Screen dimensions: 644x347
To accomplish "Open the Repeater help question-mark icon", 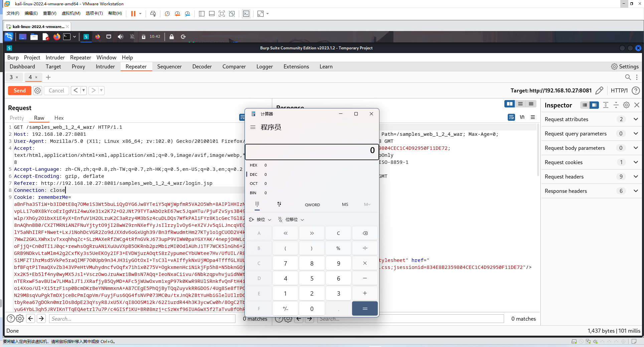I will tap(636, 90).
